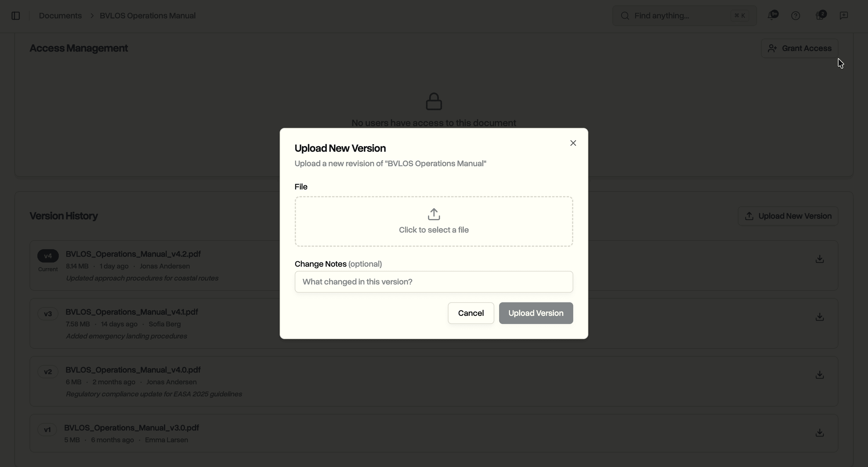Viewport: 868px width, 467px height.
Task: Click the file drop zone to select a file
Action: (433, 221)
